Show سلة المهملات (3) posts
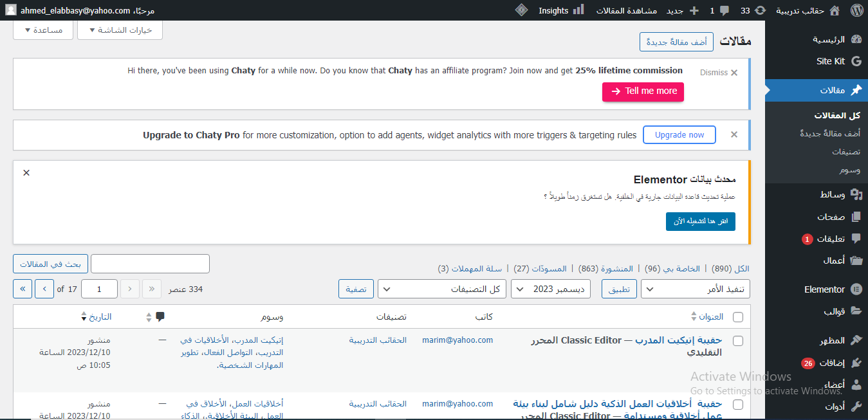Viewport: 868px width, 420px height. 470,268
